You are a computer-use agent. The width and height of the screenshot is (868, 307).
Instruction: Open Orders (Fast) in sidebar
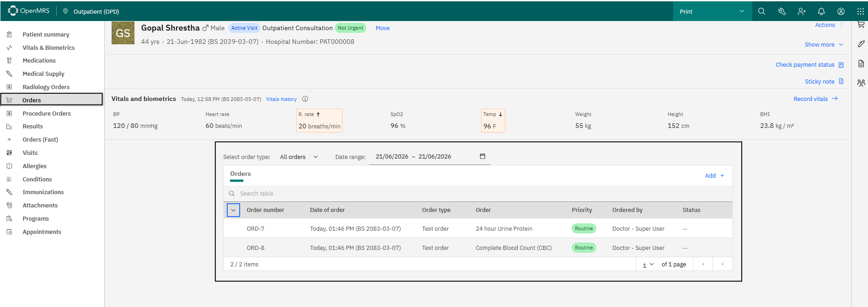40,140
